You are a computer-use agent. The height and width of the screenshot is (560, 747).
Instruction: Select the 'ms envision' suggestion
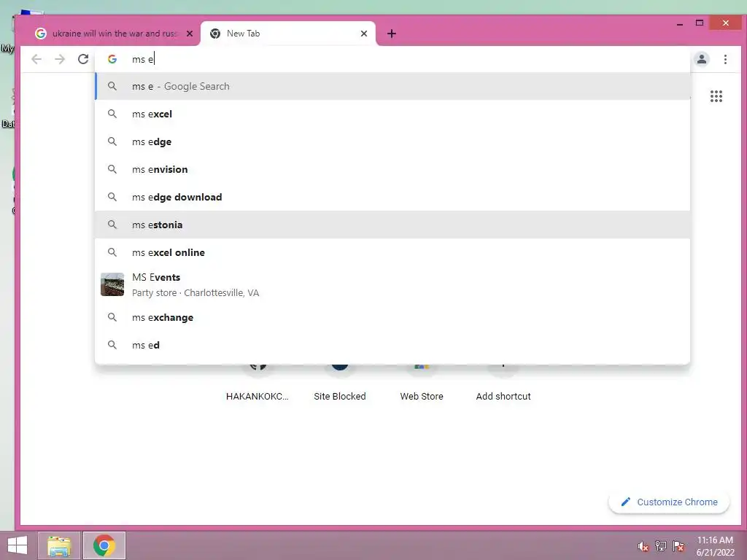click(392, 169)
